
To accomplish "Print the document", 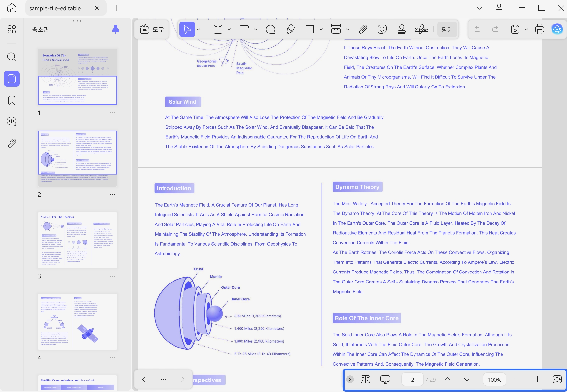I will click(x=539, y=30).
